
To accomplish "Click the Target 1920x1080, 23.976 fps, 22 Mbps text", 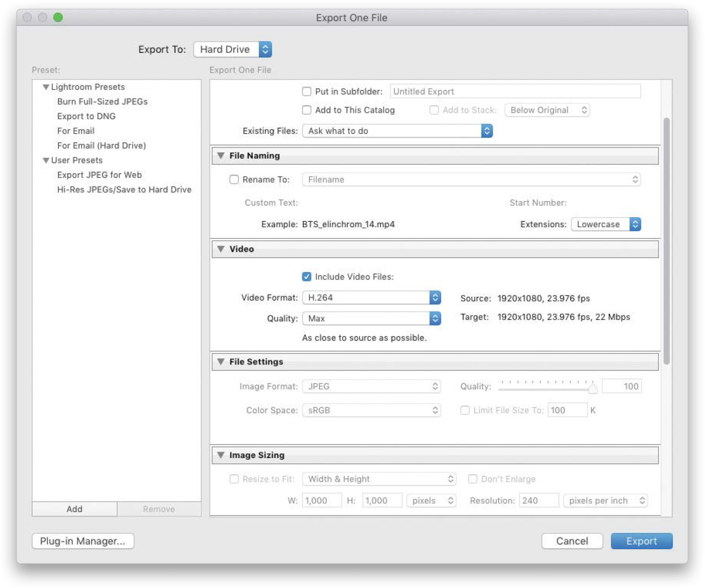I will pyautogui.click(x=564, y=317).
